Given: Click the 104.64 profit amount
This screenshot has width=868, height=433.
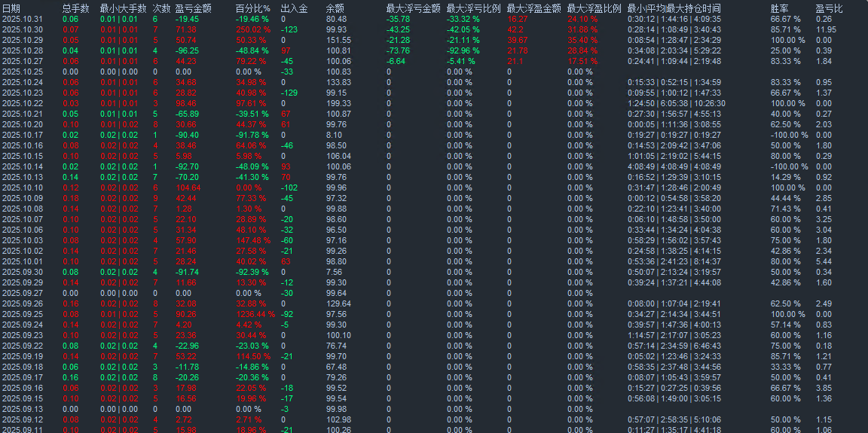Looking at the screenshot, I should pyautogui.click(x=188, y=188).
